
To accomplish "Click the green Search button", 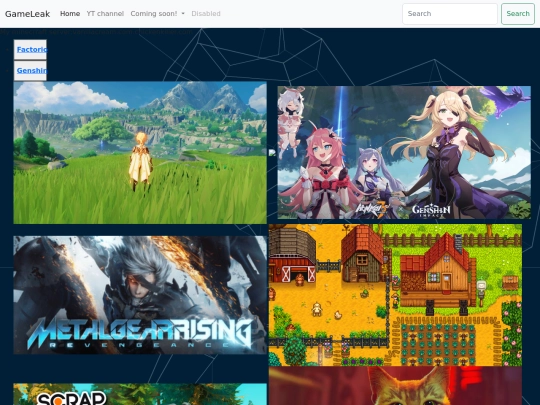I will [x=518, y=14].
